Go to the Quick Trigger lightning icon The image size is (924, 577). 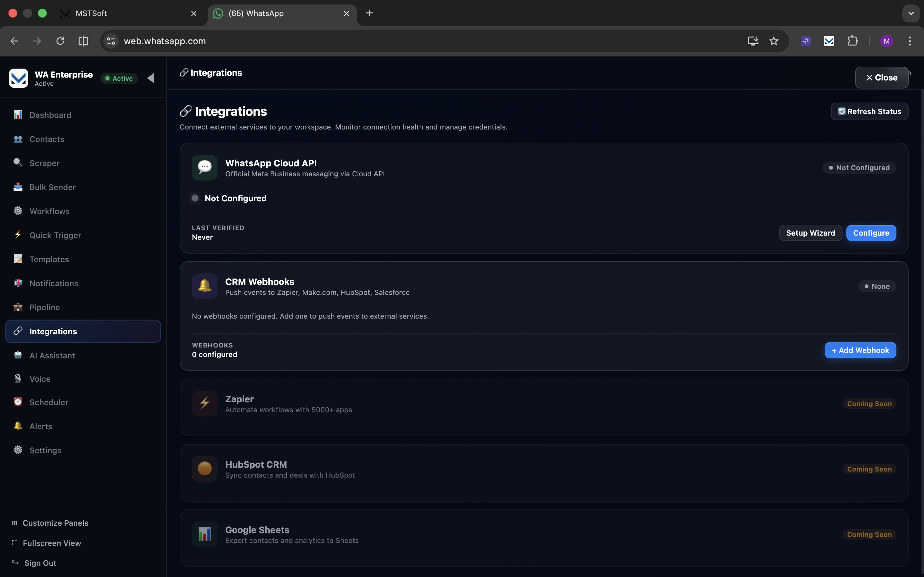(18, 235)
